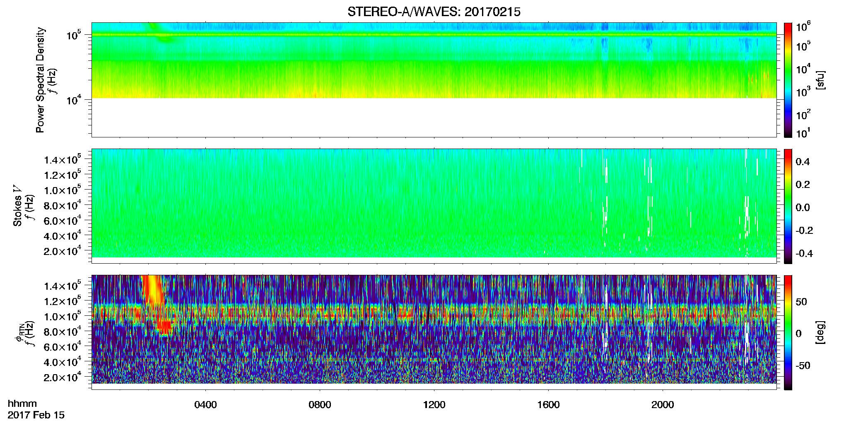
Task: Click the 0800 time tick label
Action: pos(320,405)
